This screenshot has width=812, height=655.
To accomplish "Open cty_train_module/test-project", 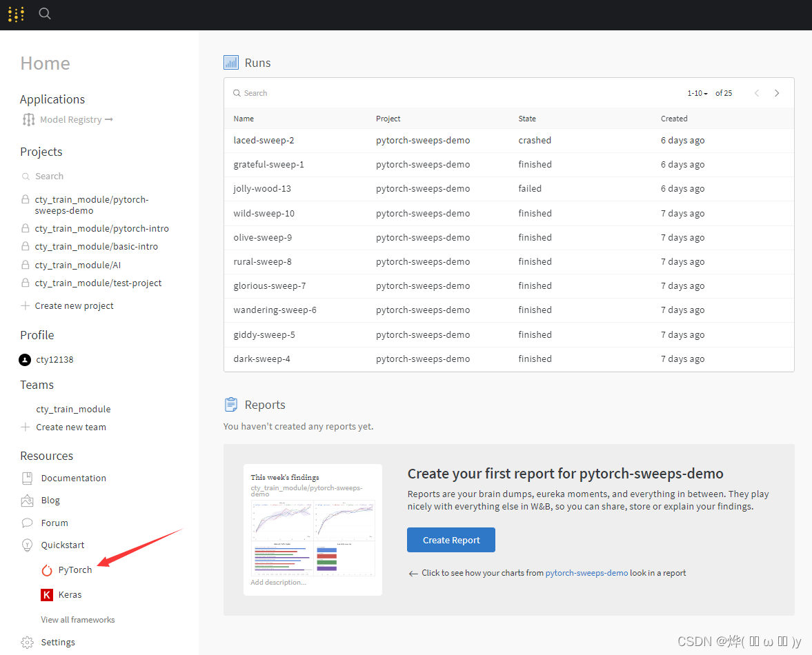I will pyautogui.click(x=98, y=283).
